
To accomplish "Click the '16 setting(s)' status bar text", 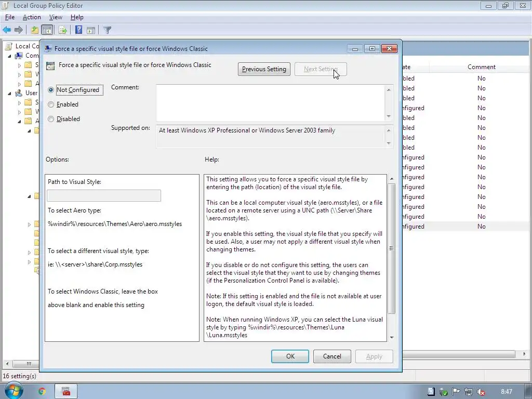I will tap(19, 376).
